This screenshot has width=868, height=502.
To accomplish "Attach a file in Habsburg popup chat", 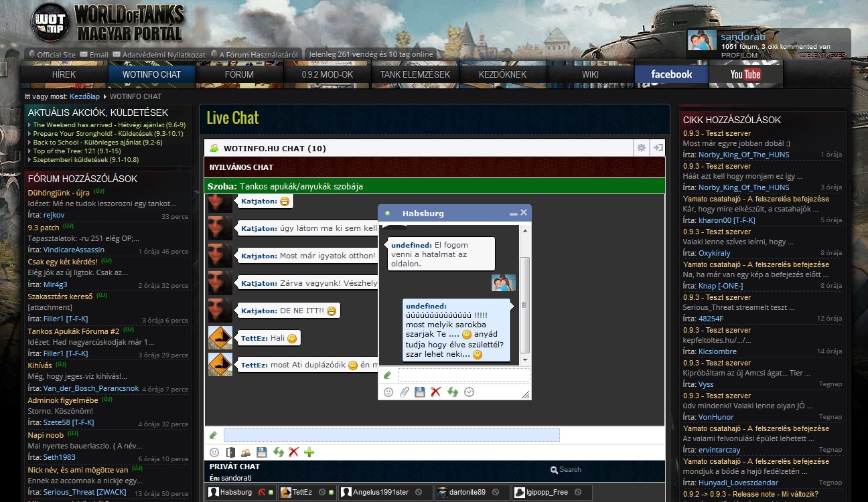I will (x=404, y=392).
